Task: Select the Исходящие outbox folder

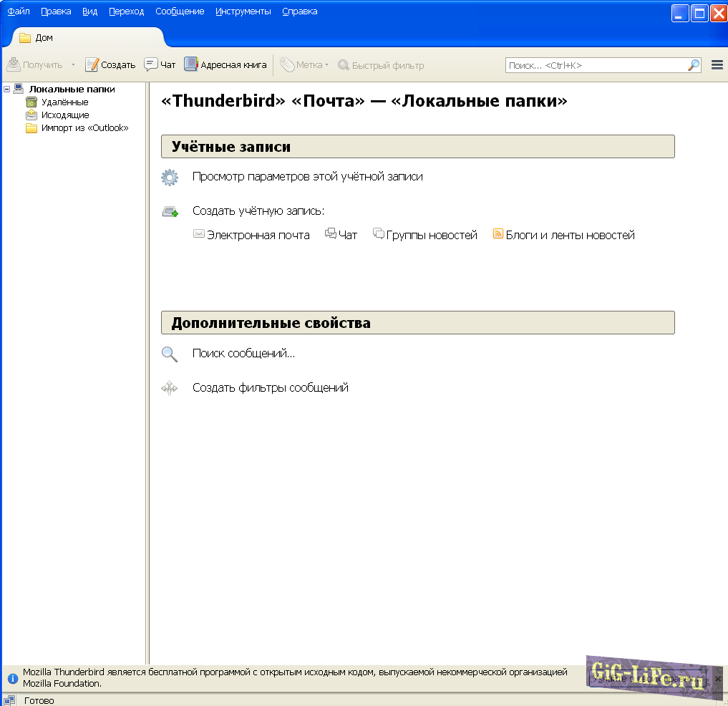Action: [x=64, y=115]
